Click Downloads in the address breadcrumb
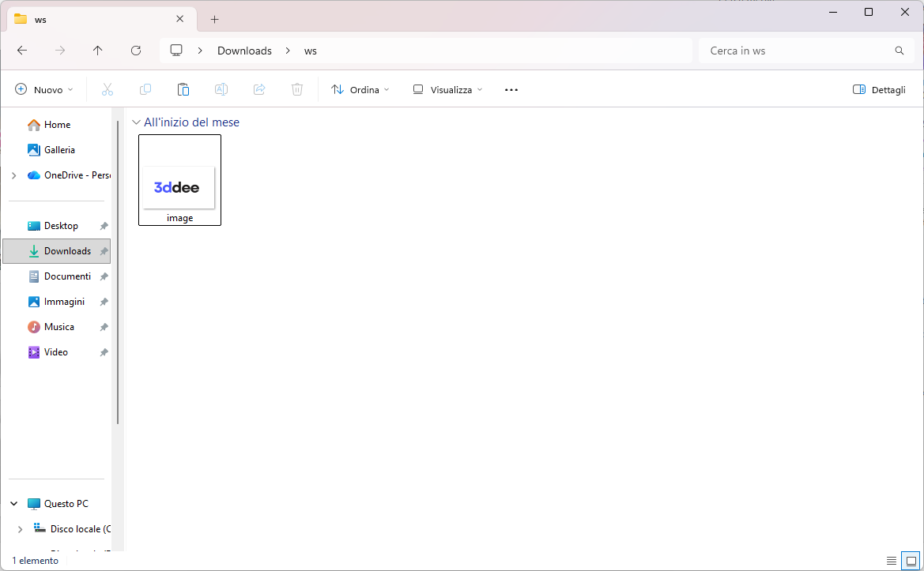 point(244,51)
